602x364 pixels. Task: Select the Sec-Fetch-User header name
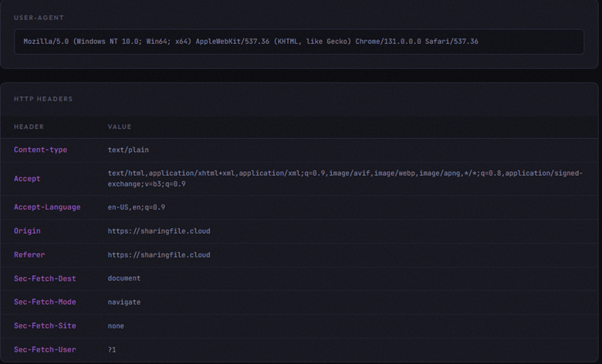click(x=45, y=349)
